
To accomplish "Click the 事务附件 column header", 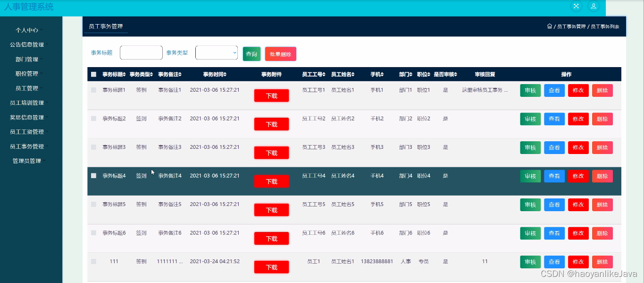I will [x=271, y=75].
